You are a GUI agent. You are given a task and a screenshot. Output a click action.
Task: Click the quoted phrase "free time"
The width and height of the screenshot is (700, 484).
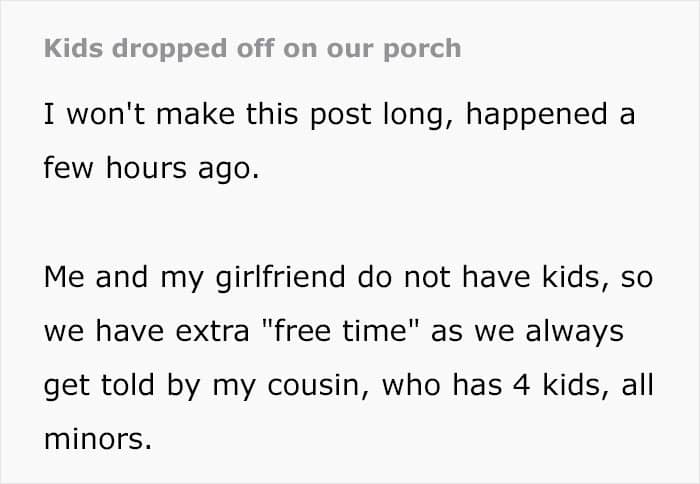[341, 331]
